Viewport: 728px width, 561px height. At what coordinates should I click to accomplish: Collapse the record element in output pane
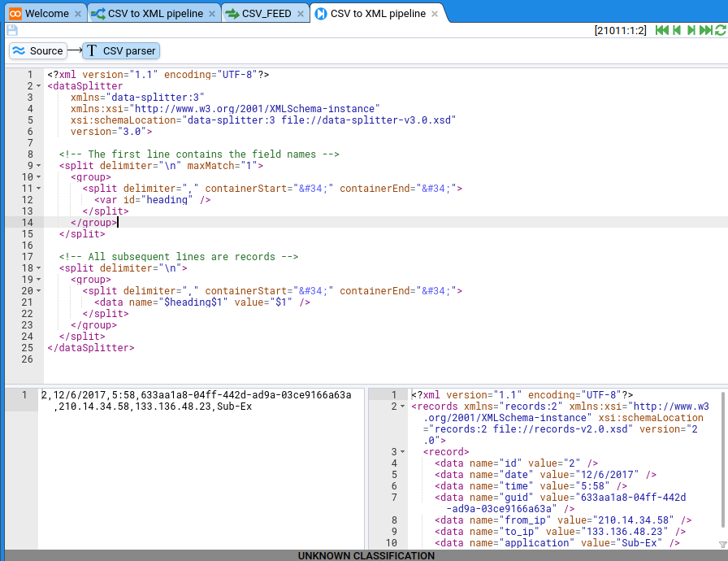(403, 452)
